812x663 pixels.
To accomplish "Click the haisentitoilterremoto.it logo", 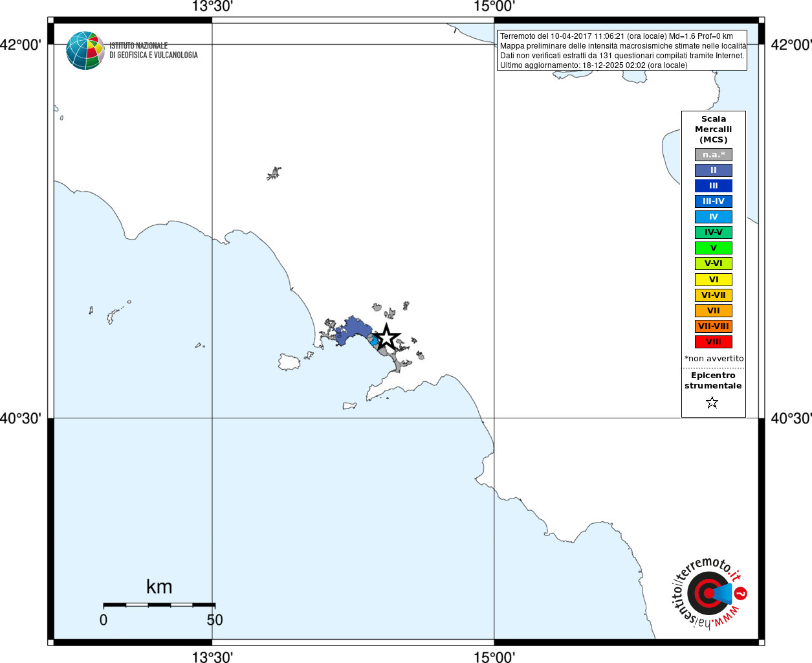I will (x=710, y=593).
